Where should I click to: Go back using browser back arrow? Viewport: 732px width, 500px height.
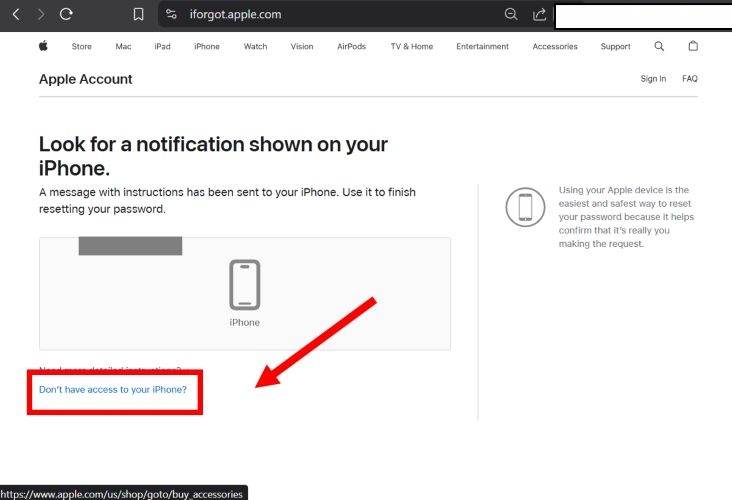pyautogui.click(x=15, y=14)
